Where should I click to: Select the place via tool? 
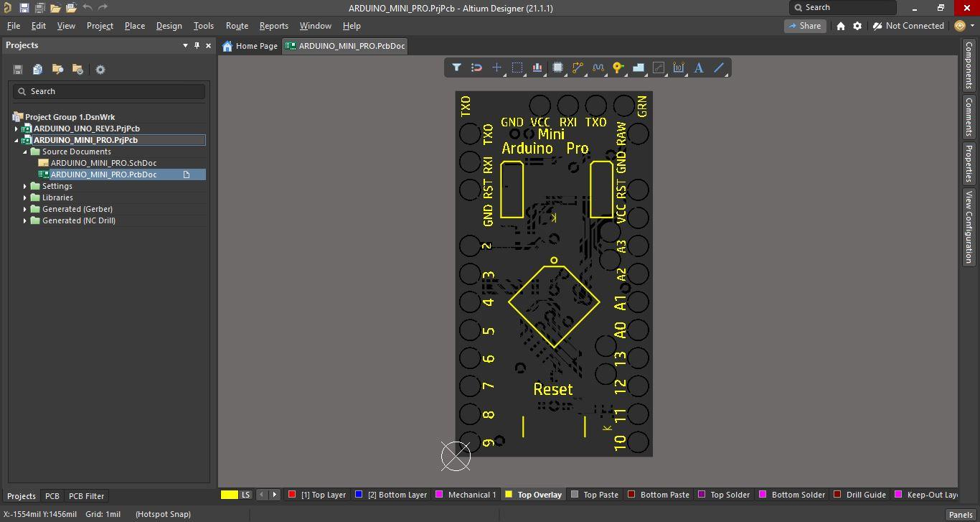coord(618,67)
